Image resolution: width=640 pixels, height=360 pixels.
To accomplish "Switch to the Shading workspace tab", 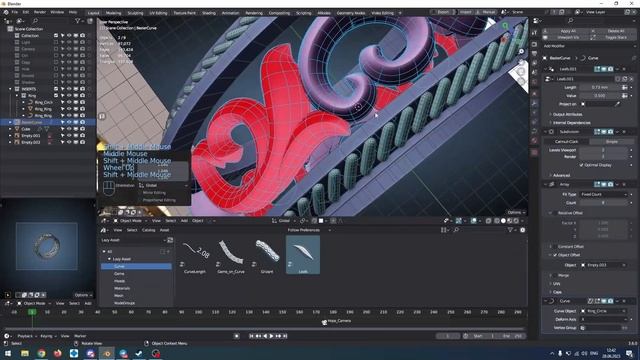I will click(209, 13).
